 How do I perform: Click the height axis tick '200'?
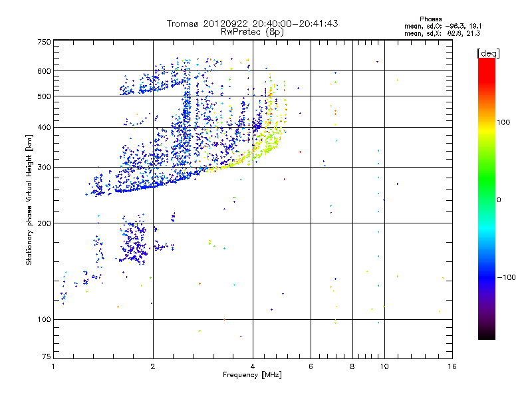(44, 223)
